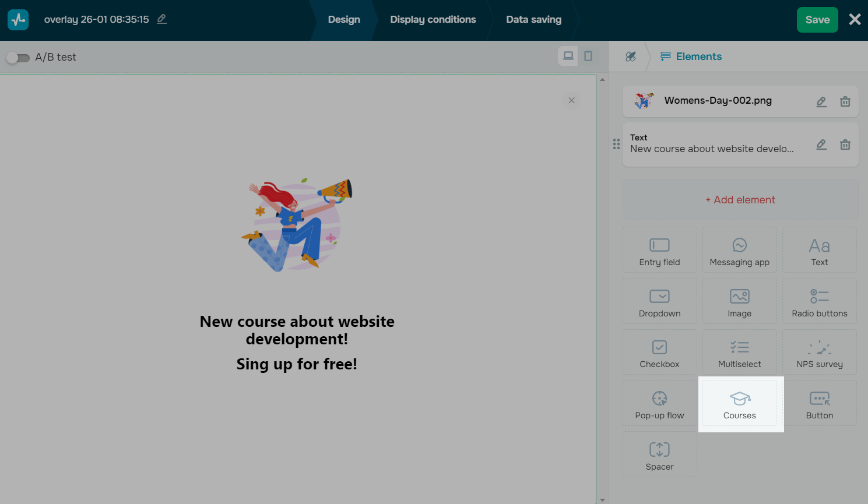Click the canvas scrollbar down arrow
Viewport: 868px width, 504px height.
pos(602,499)
